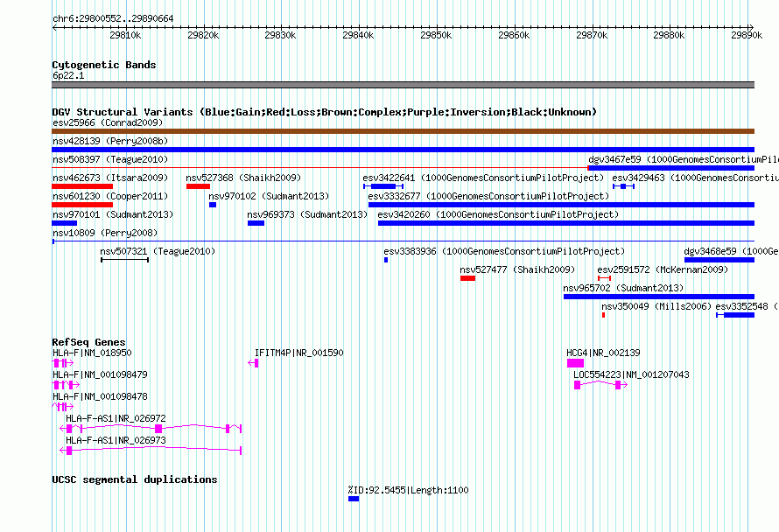Select the HLA-F-AS1 NR_026973 transcript glyph
The width and height of the screenshot is (779, 532).
pyautogui.click(x=151, y=451)
